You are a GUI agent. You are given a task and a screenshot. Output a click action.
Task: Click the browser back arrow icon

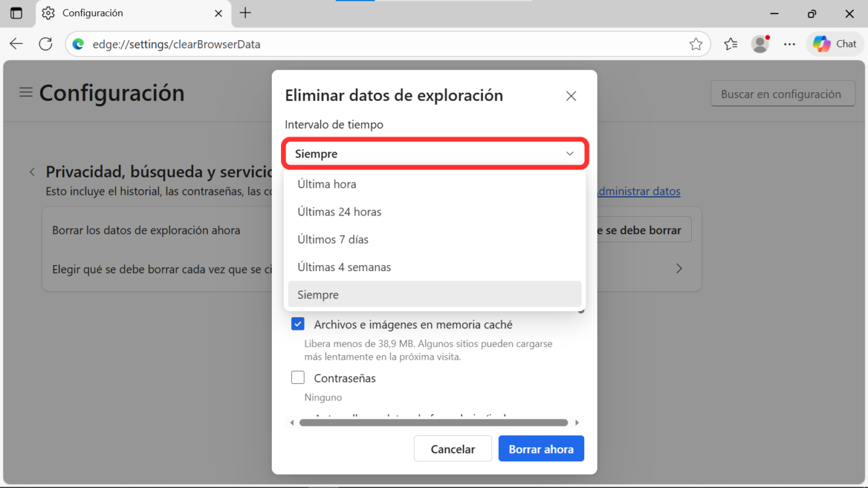click(x=16, y=44)
